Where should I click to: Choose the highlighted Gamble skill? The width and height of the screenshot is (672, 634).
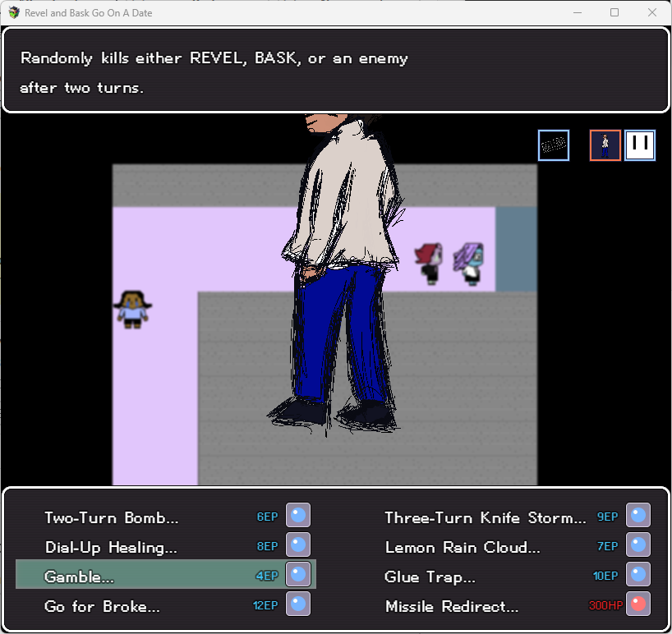(165, 574)
